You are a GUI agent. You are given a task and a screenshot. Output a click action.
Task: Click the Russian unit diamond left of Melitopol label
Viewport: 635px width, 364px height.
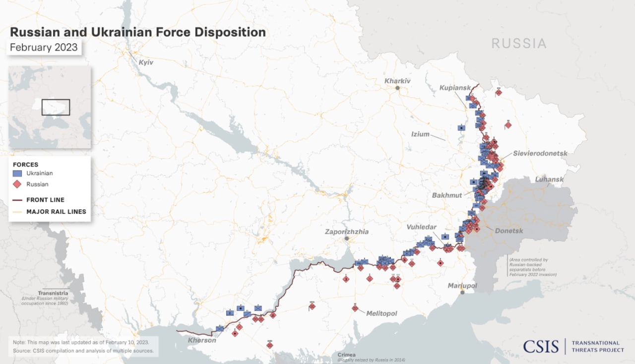click(355, 308)
